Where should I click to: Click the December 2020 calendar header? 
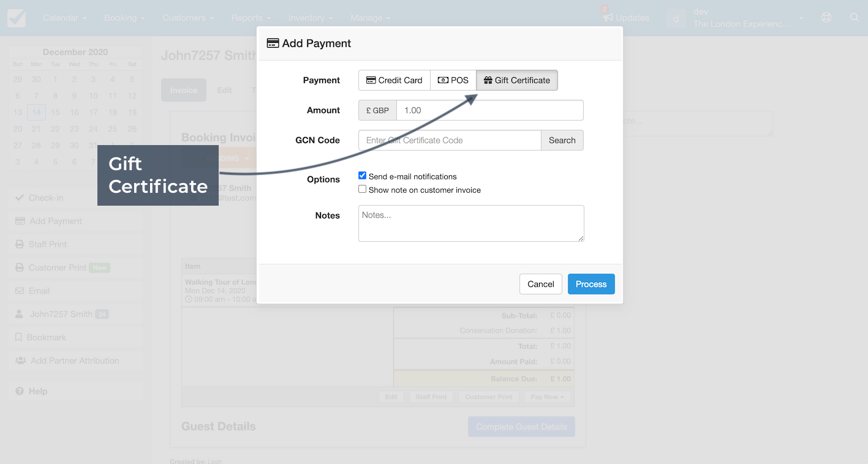coord(75,52)
